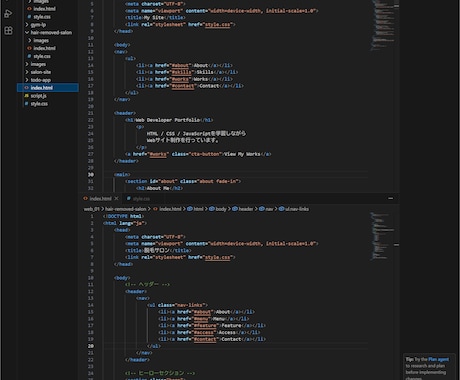The height and width of the screenshot is (380, 460).
Task: Switch to the lower index.html tab
Action: pos(100,198)
